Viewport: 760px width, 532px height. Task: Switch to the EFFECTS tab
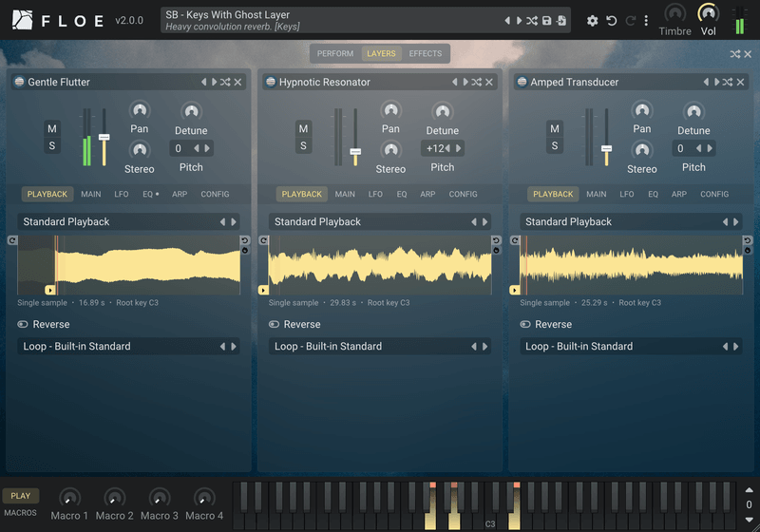[x=425, y=53]
